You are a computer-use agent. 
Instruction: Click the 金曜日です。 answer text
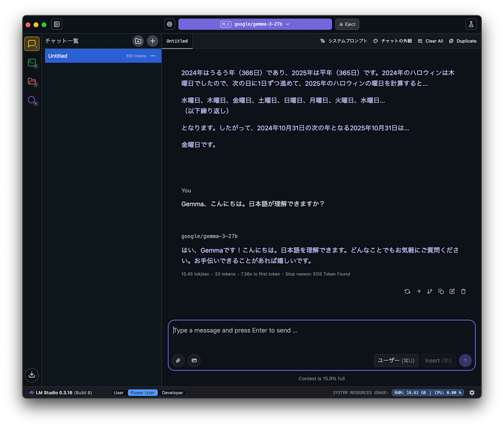pyautogui.click(x=199, y=145)
